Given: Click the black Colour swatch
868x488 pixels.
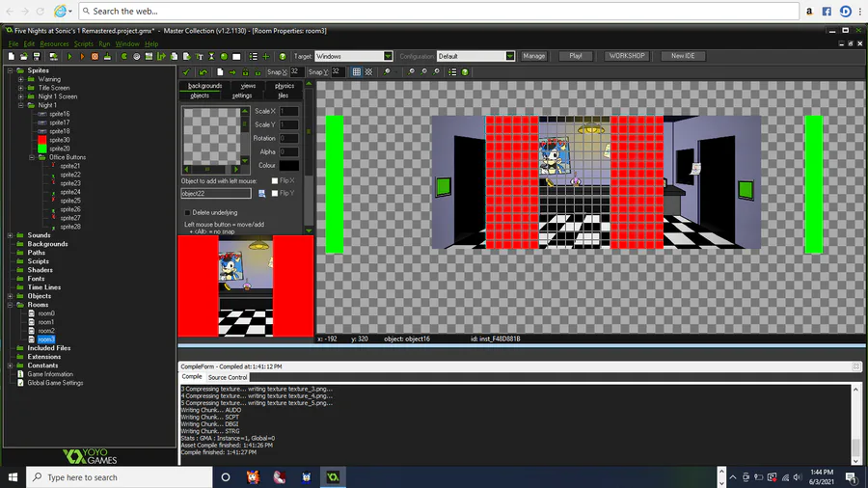Looking at the screenshot, I should [x=289, y=166].
